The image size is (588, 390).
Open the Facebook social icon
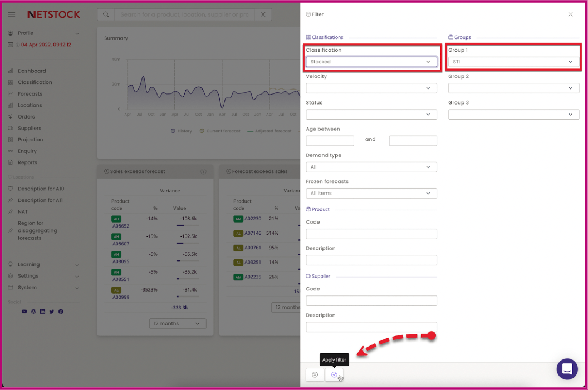pos(61,312)
